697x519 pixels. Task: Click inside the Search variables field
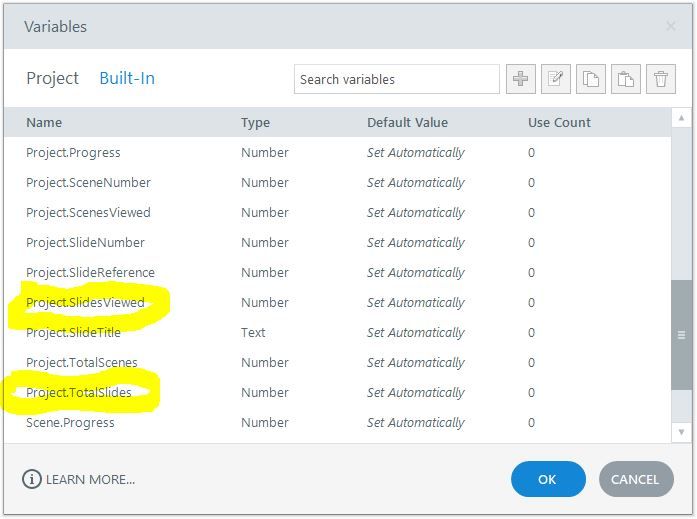[x=396, y=79]
